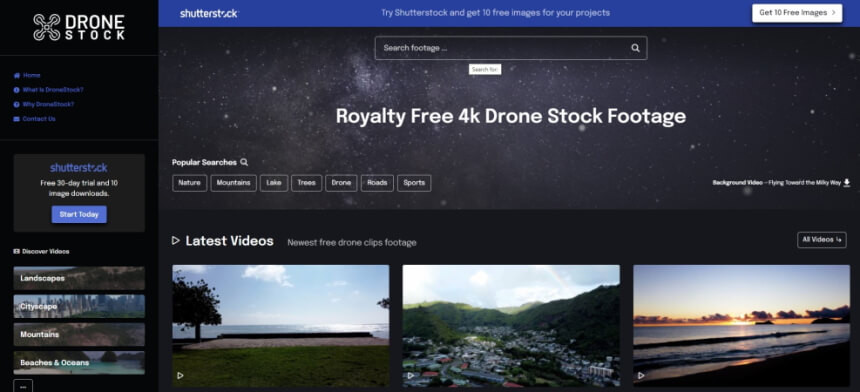Click the play triangle icon beside Latest Videos
The image size is (860, 392).
(176, 241)
